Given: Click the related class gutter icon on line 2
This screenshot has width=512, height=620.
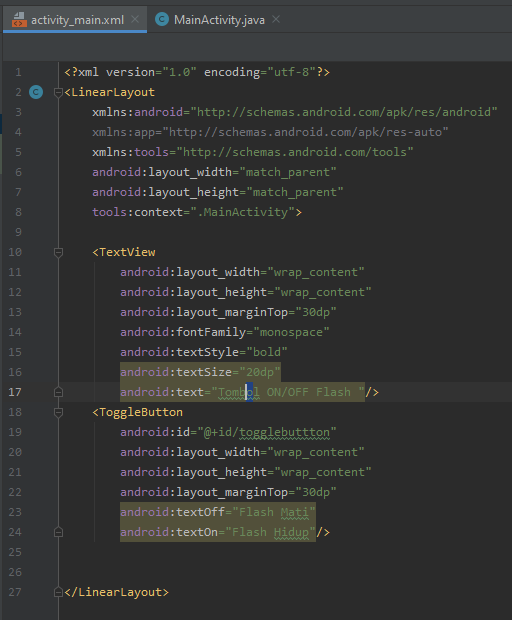Looking at the screenshot, I should 36,92.
